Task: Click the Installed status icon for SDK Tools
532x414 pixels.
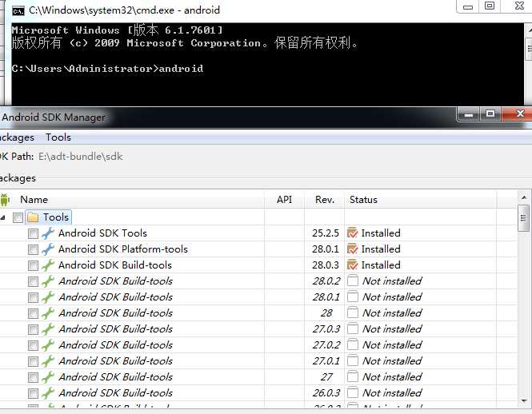Action: click(x=353, y=233)
